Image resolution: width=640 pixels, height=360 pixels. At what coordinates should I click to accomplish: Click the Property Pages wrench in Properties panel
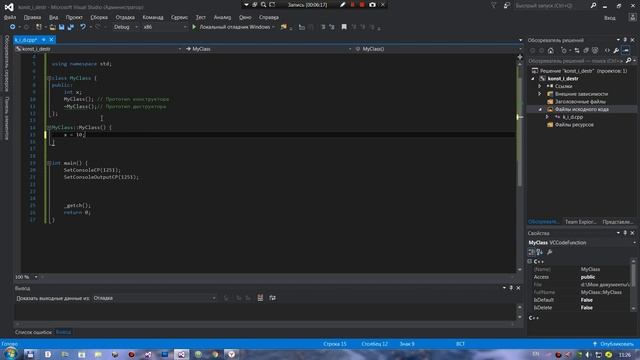pyautogui.click(x=549, y=252)
